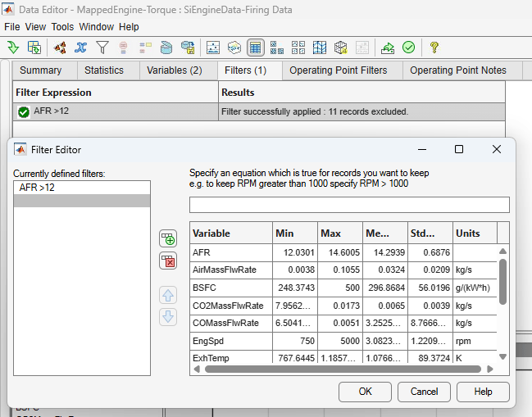Click the merge data sheets toolbar icon
This screenshot has width=532, height=417.
[34, 48]
